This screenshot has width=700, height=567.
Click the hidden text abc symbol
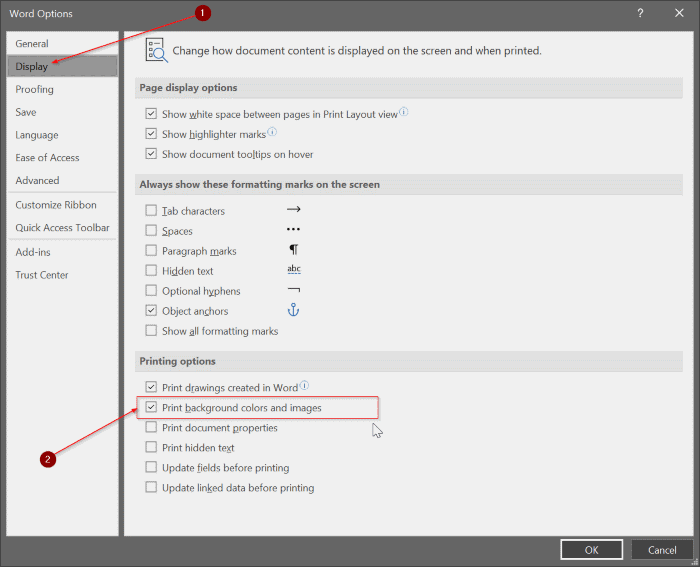294,269
